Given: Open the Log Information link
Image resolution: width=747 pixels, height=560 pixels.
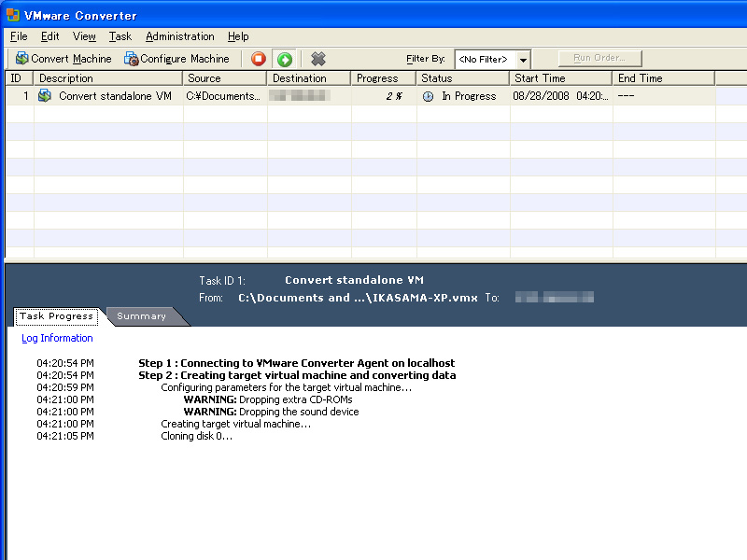Looking at the screenshot, I should pyautogui.click(x=57, y=338).
